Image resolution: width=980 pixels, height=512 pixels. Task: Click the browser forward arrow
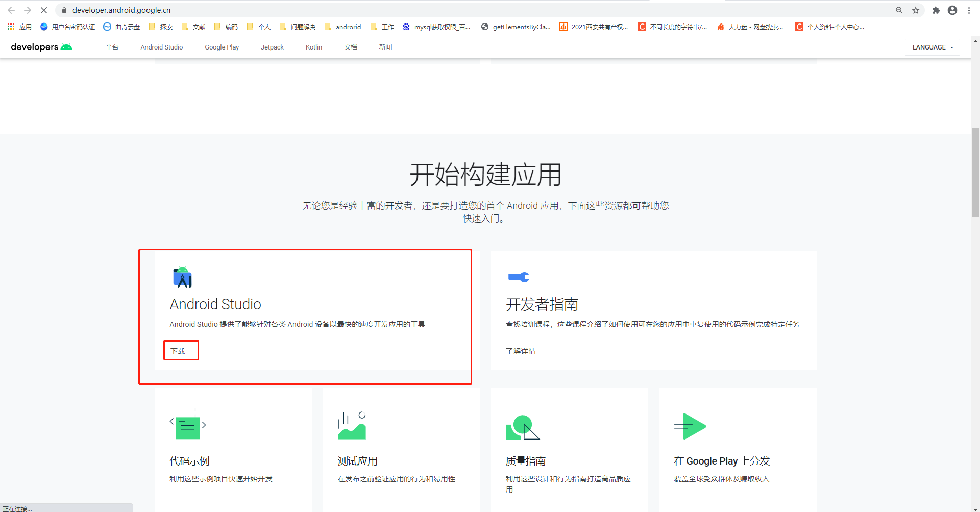click(28, 10)
